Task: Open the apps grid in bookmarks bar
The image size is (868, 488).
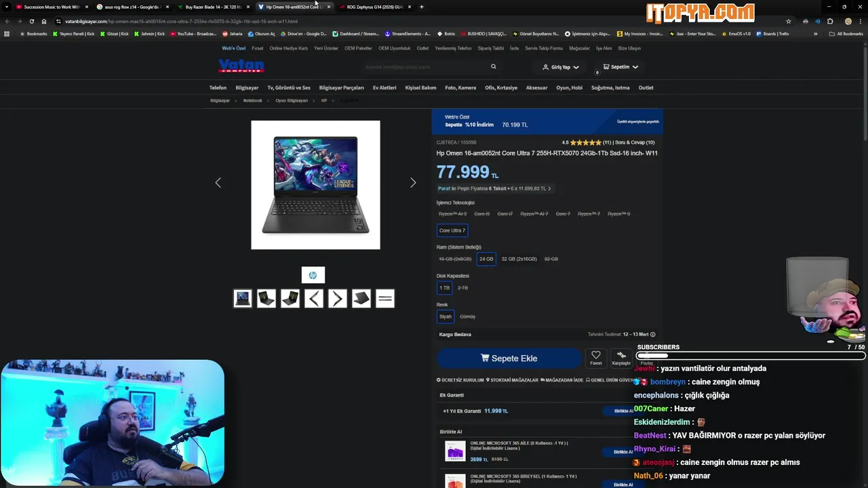Action: 7,33
